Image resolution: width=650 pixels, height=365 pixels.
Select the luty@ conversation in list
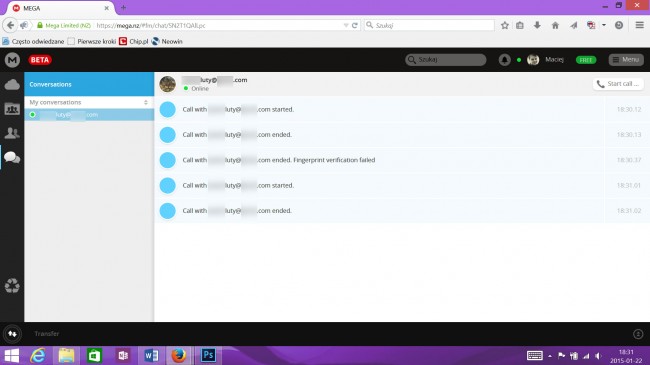(89, 114)
